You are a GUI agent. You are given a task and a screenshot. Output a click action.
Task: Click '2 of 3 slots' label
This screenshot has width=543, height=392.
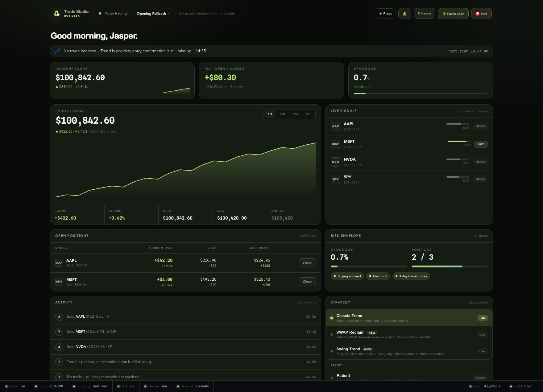[x=308, y=236]
